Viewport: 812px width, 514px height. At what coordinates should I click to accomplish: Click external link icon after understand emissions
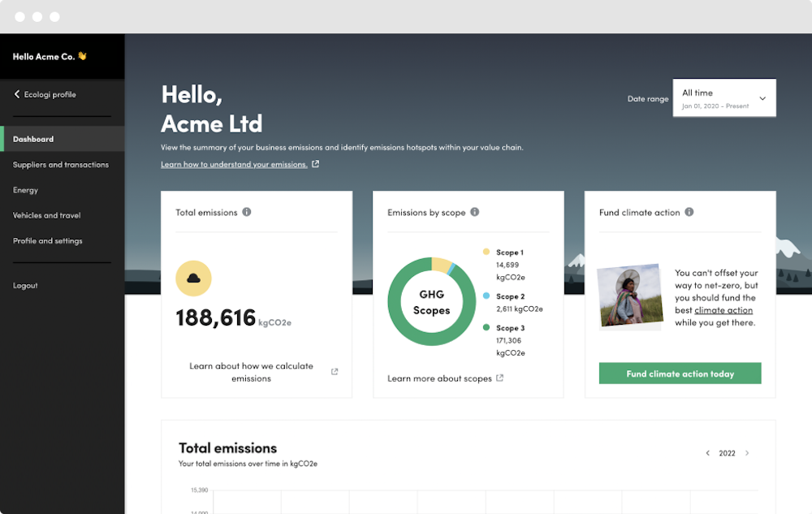coord(316,164)
